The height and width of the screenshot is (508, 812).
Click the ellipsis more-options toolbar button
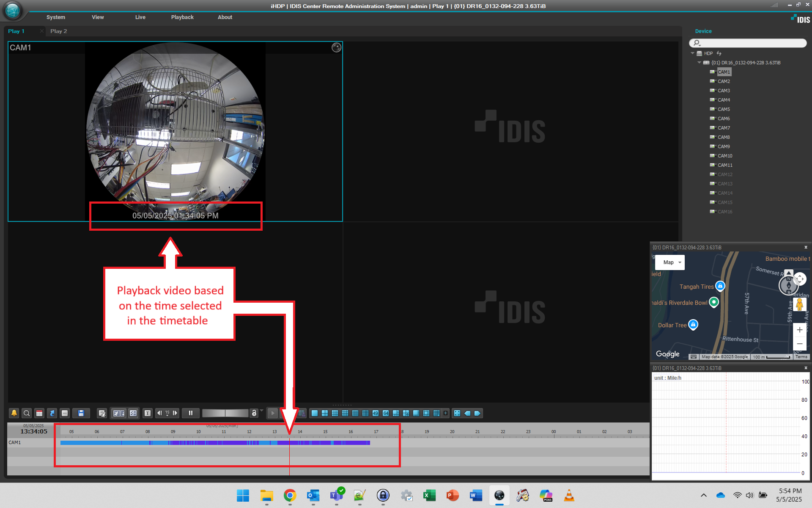(x=65, y=413)
